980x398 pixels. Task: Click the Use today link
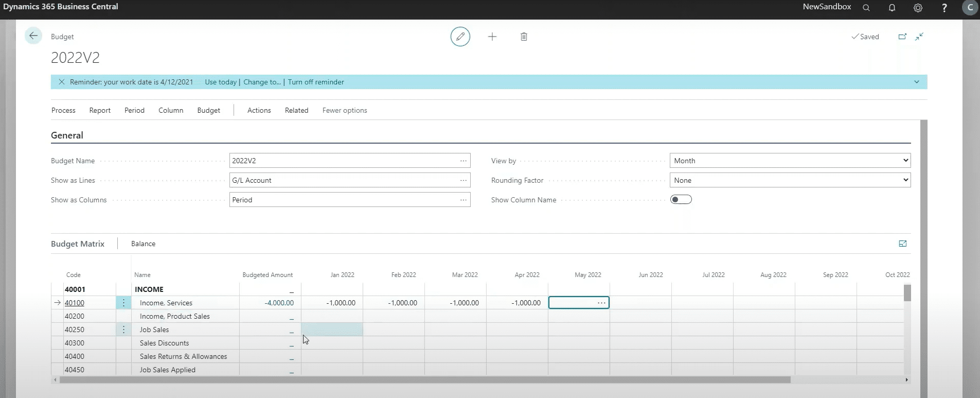[221, 82]
